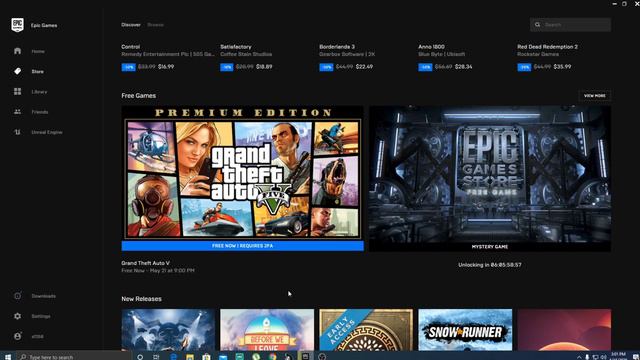Open the user account avatar icon
This screenshot has height=360, width=640.
pos(17,336)
